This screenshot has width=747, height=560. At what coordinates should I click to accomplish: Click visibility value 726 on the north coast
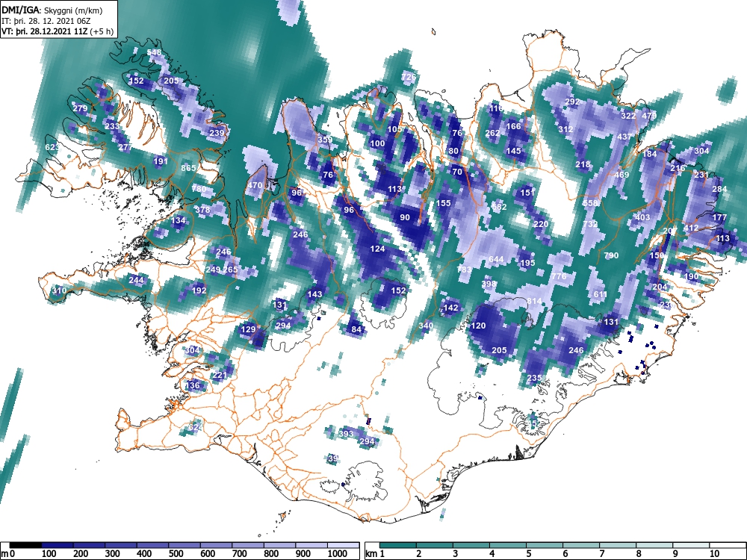(x=409, y=77)
